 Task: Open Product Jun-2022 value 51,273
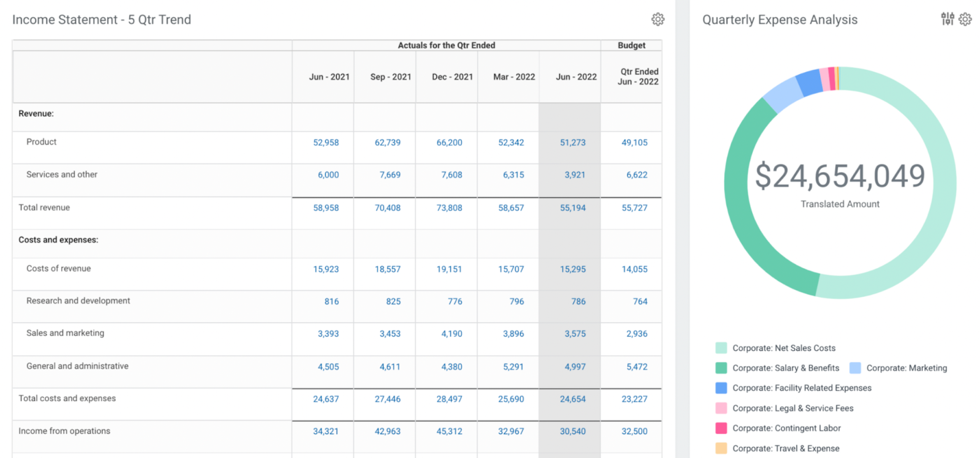(x=573, y=143)
